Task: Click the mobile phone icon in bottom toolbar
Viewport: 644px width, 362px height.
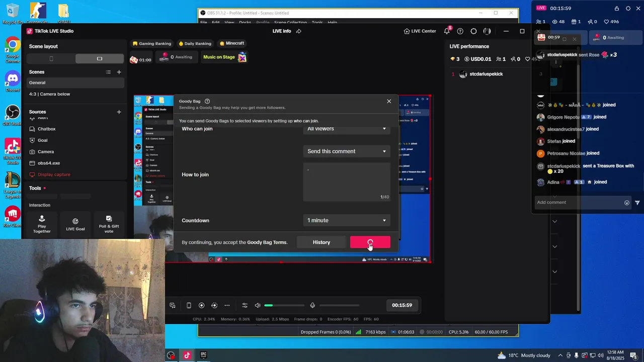Action: coord(189,305)
